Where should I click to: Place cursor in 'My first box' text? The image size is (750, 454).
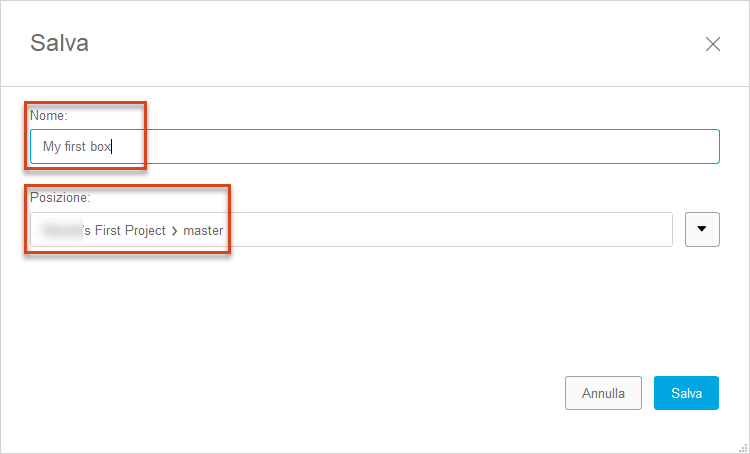[77, 146]
